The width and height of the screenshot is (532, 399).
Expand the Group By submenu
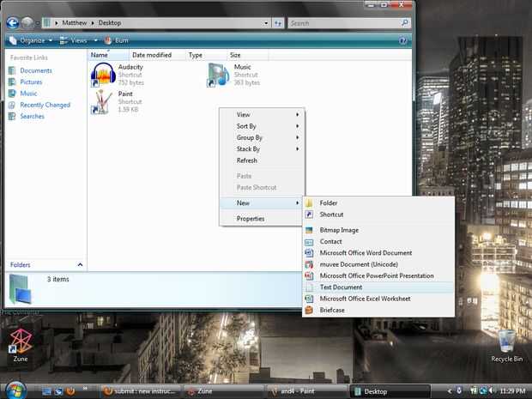tap(262, 138)
